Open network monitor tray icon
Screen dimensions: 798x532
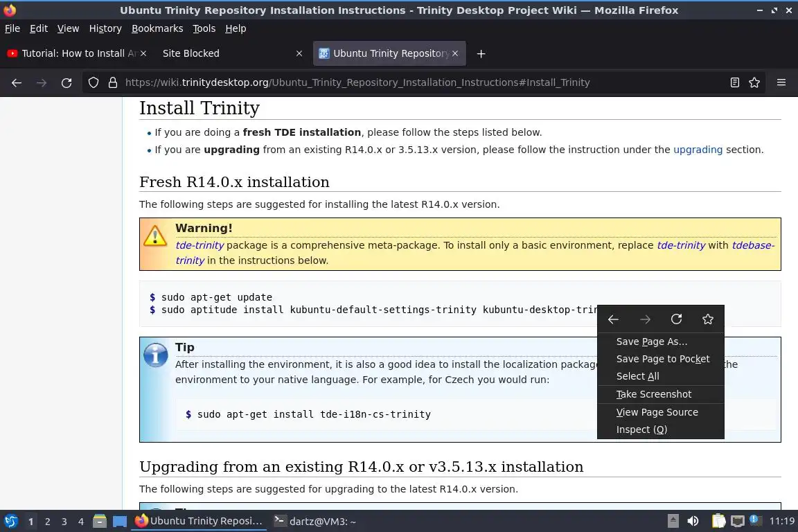(x=738, y=522)
